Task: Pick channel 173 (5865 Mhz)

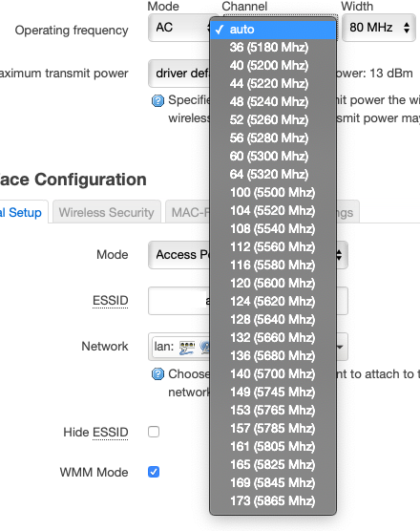Action: click(273, 500)
